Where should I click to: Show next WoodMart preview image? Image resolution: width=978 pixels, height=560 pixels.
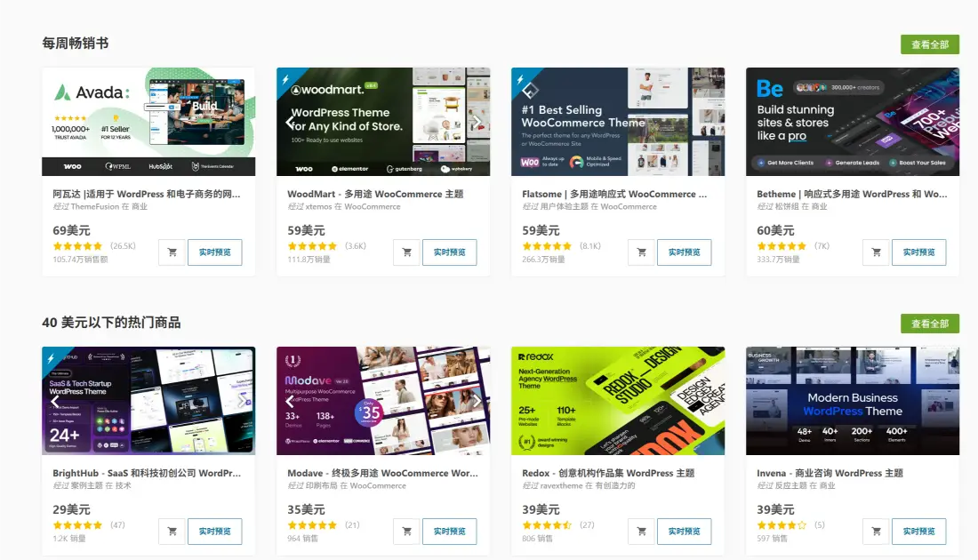pos(477,122)
